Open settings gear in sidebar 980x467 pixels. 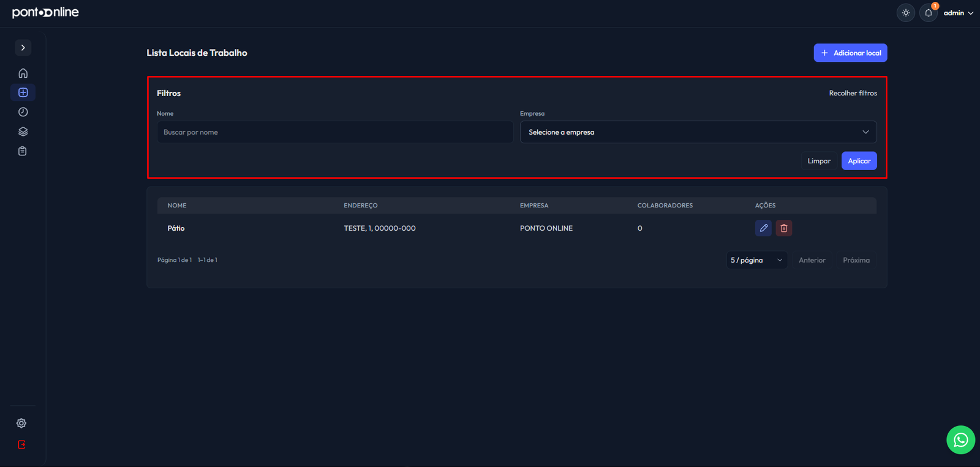(21, 424)
